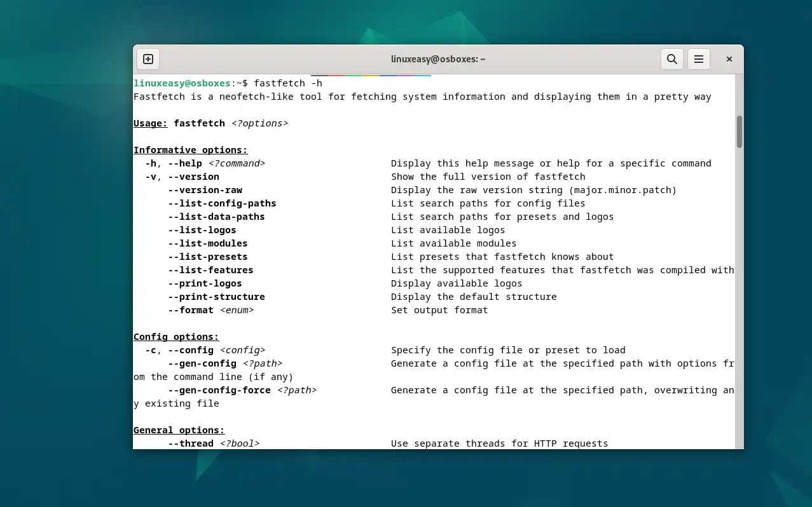Click the --gen-config-force option

pos(219,390)
